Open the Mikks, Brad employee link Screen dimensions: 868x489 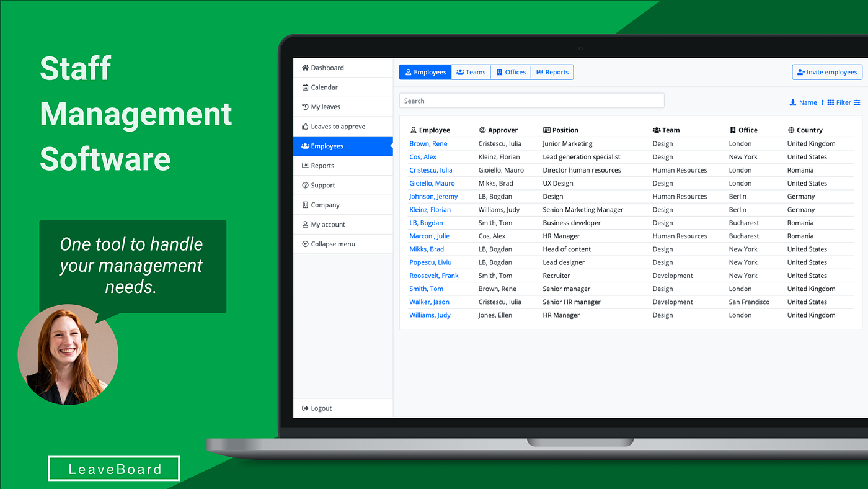coord(427,249)
